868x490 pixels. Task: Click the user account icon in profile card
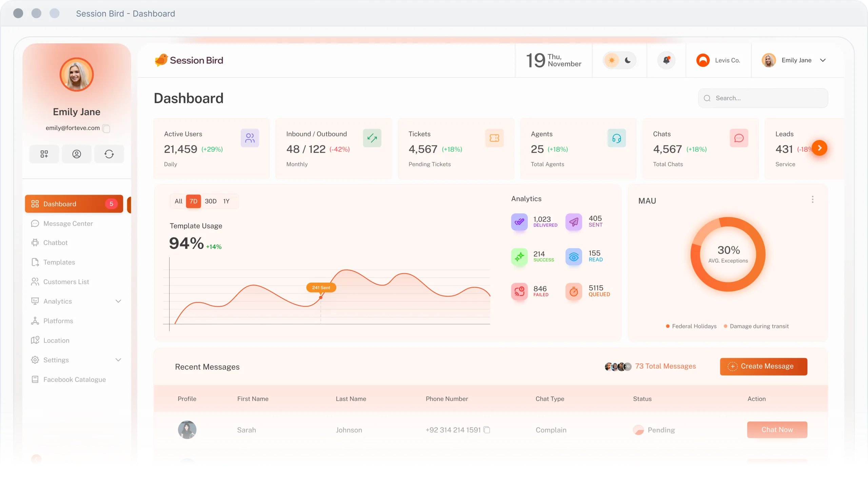point(77,154)
